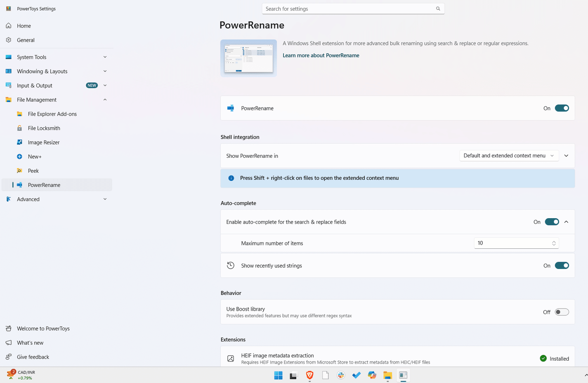Show hidden system tray icons

click(x=586, y=375)
